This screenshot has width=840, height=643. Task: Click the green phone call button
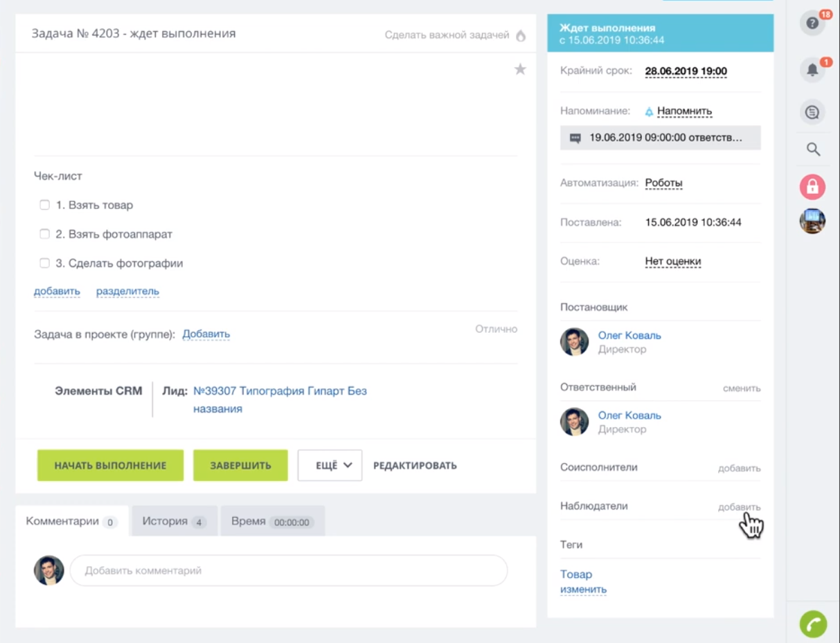coord(813,624)
